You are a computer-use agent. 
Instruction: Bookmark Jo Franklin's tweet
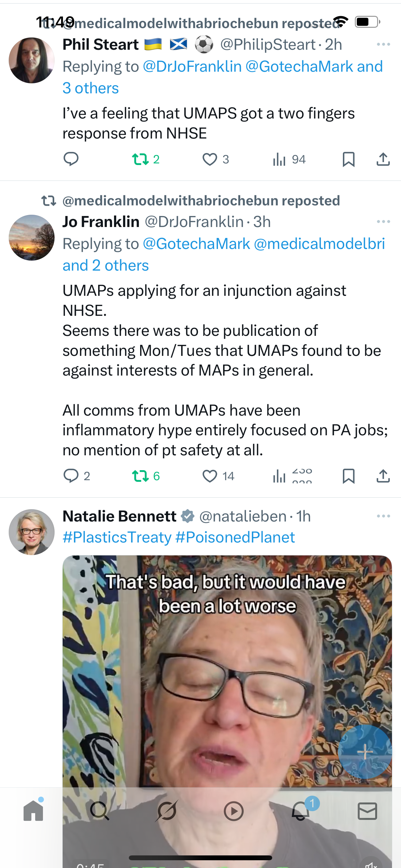pos(348,476)
